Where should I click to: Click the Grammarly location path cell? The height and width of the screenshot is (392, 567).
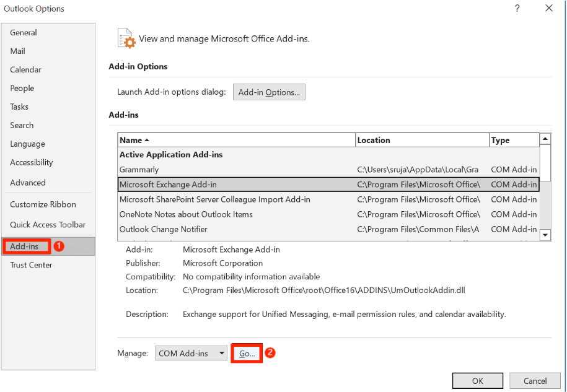[418, 170]
